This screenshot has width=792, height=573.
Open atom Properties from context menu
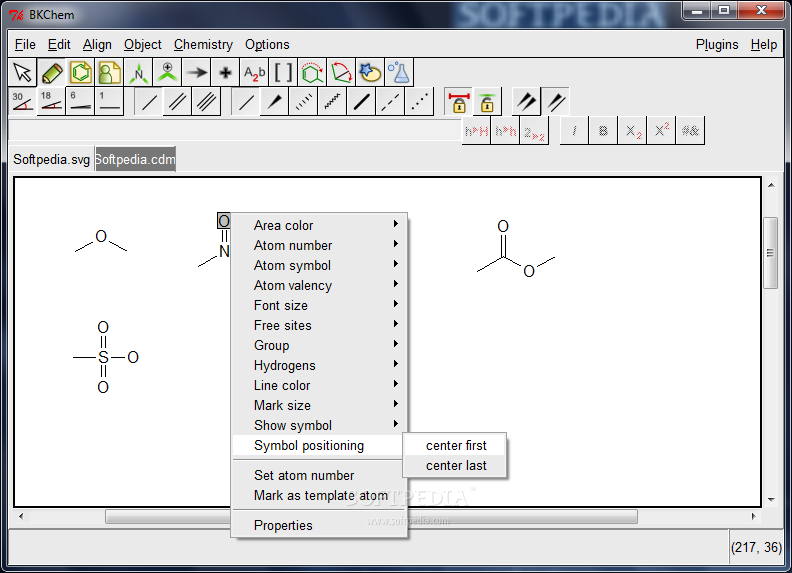[x=319, y=526]
